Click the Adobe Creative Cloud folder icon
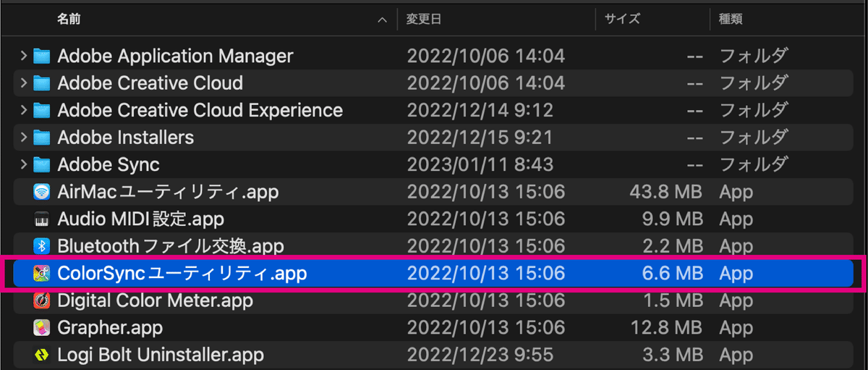The height and width of the screenshot is (370, 868). point(42,83)
